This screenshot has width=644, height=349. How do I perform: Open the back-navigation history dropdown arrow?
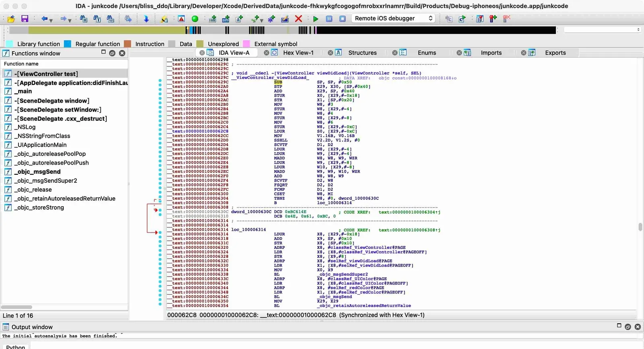click(51, 20)
